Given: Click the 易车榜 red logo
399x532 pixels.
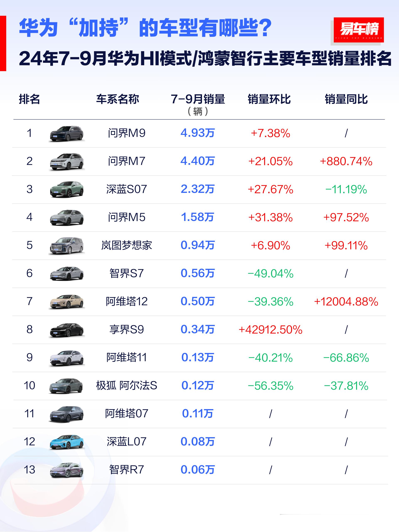Looking at the screenshot, I should click(x=358, y=30).
